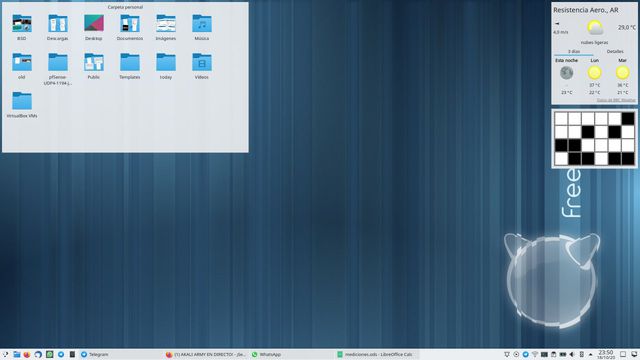The height and width of the screenshot is (360, 640).
Task: Toggle the bottom-left white puzzle square
Action: [561, 159]
